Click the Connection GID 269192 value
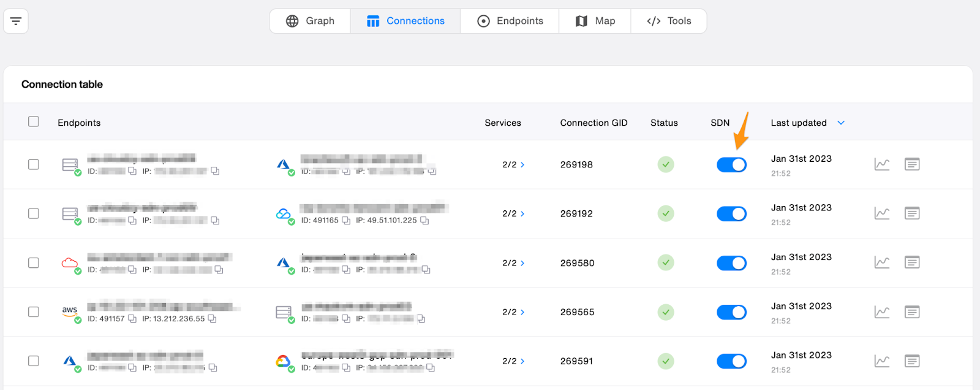This screenshot has width=980, height=390. (x=576, y=214)
